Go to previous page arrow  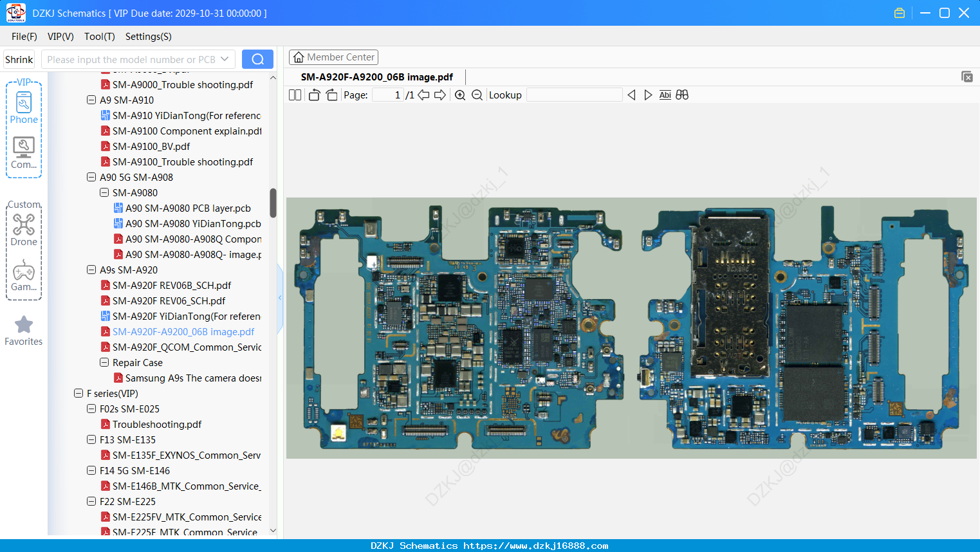pyautogui.click(x=423, y=95)
